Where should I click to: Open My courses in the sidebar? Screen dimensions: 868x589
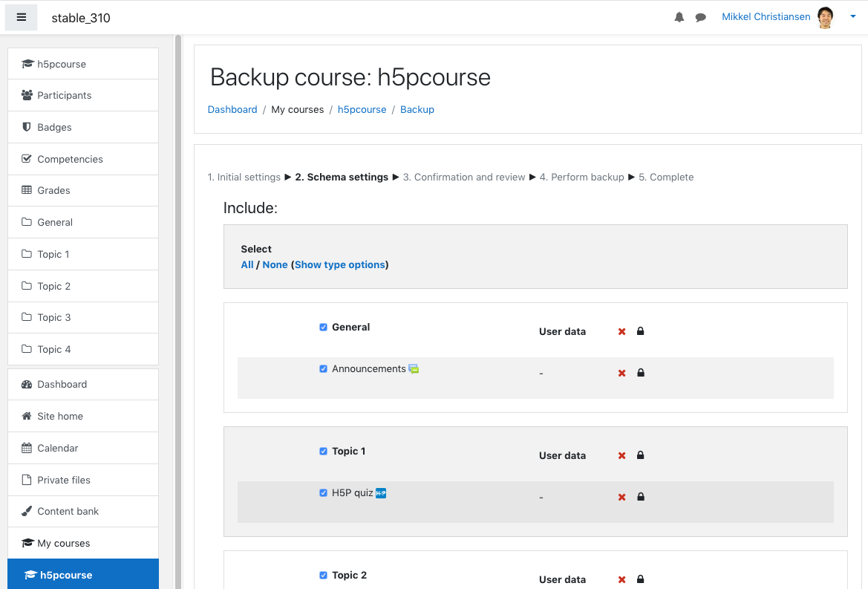[83, 543]
